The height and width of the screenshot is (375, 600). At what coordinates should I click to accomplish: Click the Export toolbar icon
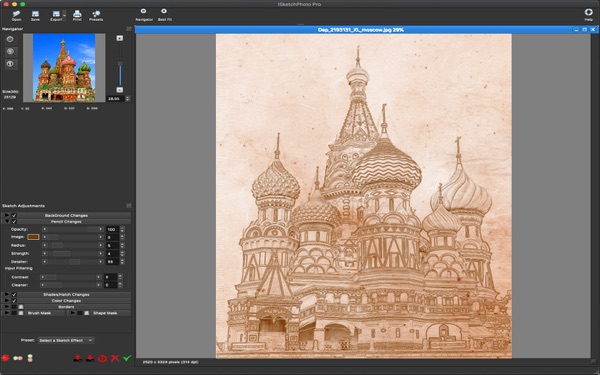click(x=56, y=16)
